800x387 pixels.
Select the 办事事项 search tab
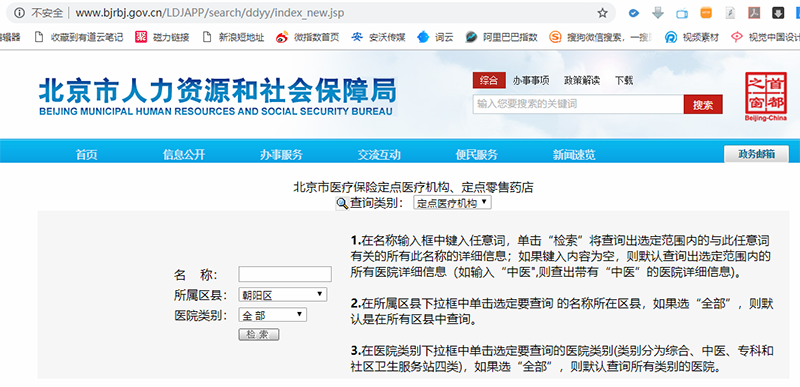tap(531, 80)
